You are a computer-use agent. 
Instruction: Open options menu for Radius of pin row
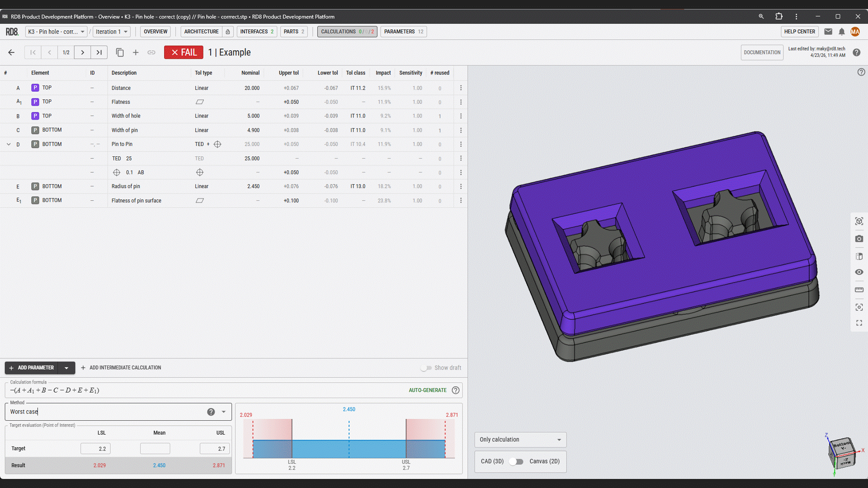461,187
